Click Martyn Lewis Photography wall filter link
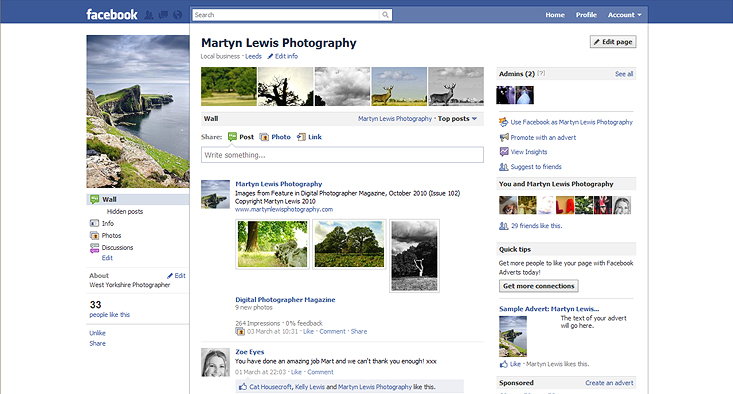The width and height of the screenshot is (733, 394). tap(395, 119)
